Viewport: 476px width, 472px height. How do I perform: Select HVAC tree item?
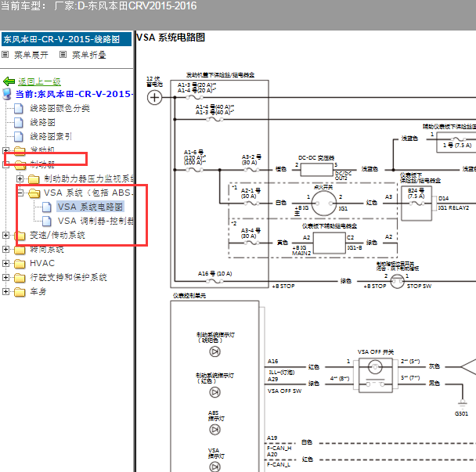[42, 263]
